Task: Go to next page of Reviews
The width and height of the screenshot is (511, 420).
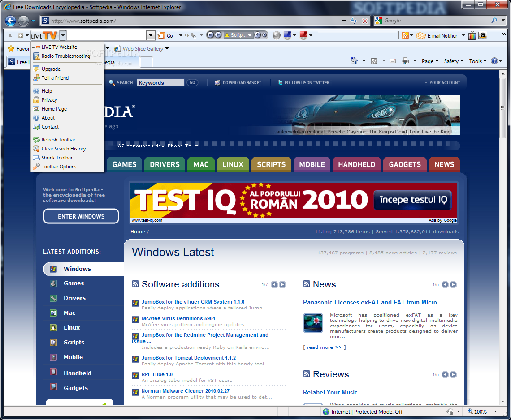Action: (x=453, y=374)
